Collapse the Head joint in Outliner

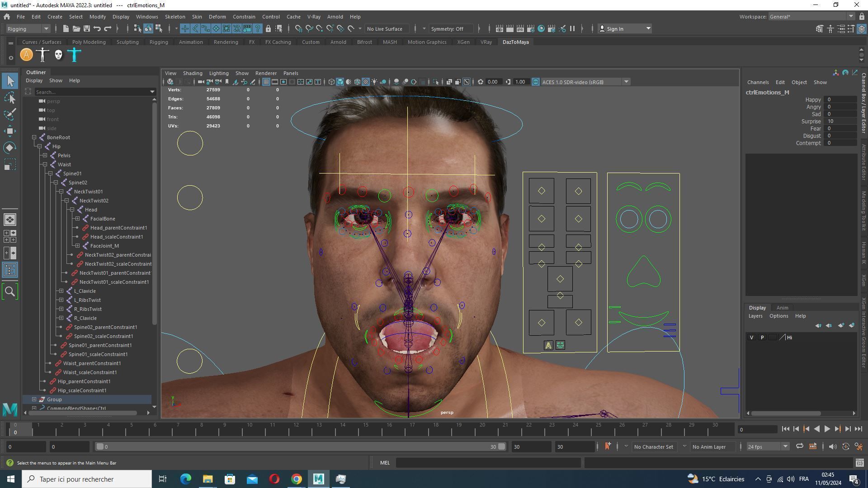point(72,210)
